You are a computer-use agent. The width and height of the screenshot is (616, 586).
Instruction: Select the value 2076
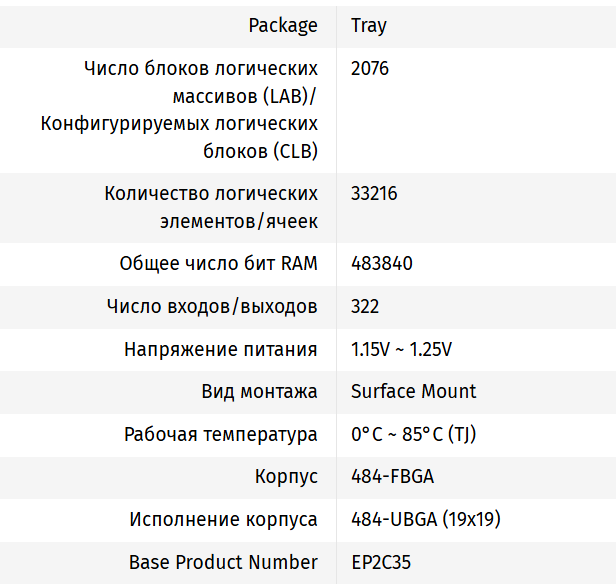(370, 69)
